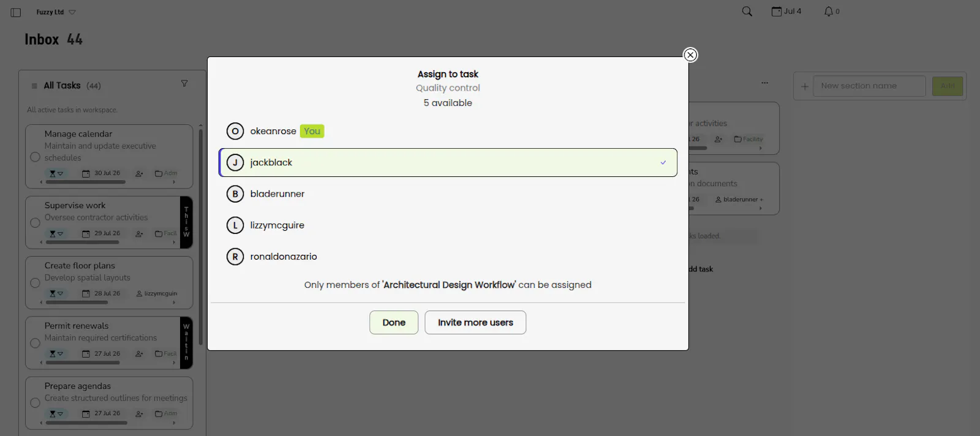This screenshot has height=436, width=980.
Task: Open the hourglass status dropdown on Permit renewals
Action: 56,354
